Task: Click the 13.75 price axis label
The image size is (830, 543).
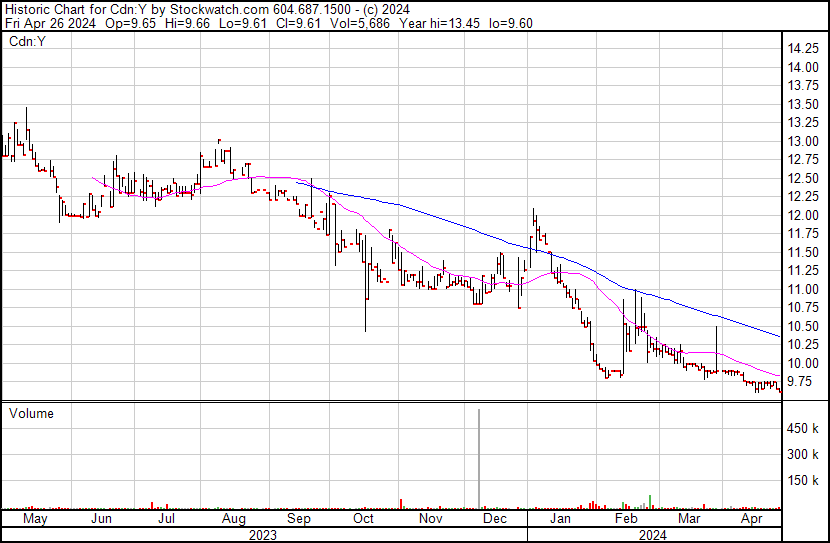Action: coord(803,86)
